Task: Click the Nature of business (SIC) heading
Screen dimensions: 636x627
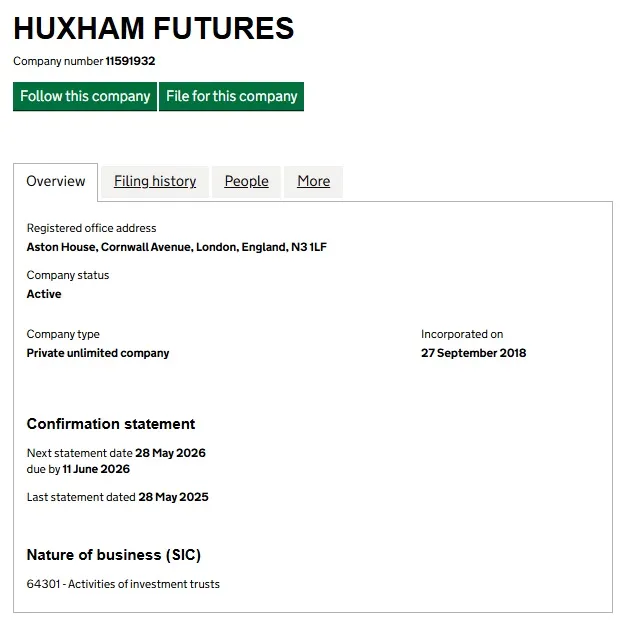Action: [114, 555]
